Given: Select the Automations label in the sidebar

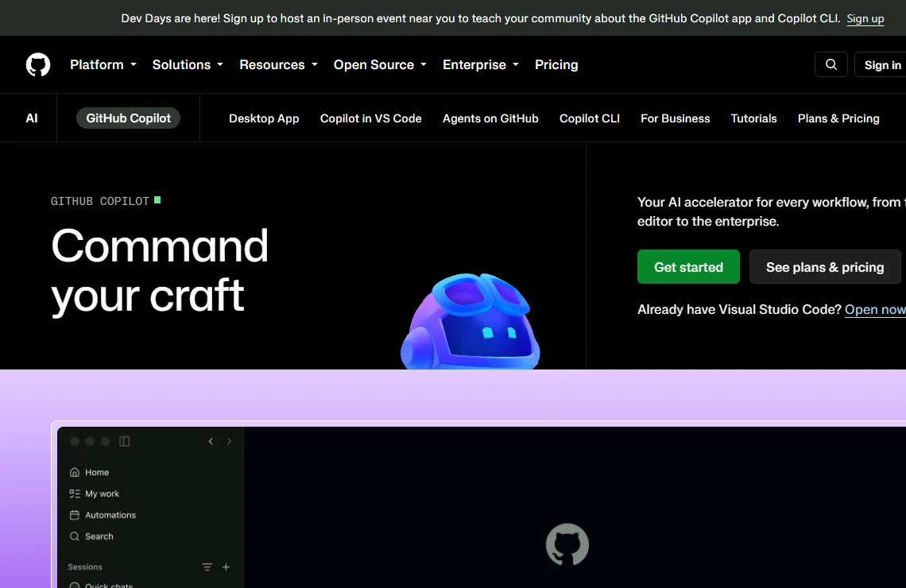Looking at the screenshot, I should tap(110, 515).
